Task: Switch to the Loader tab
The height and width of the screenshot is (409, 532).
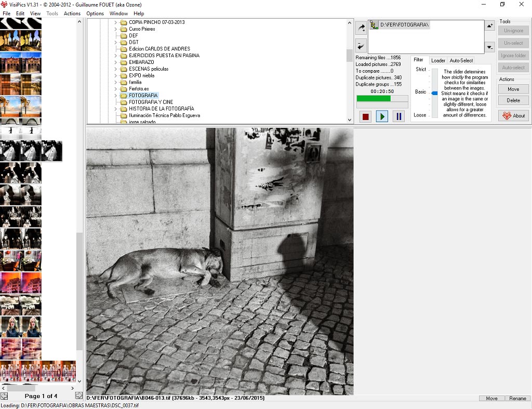Action: tap(438, 61)
